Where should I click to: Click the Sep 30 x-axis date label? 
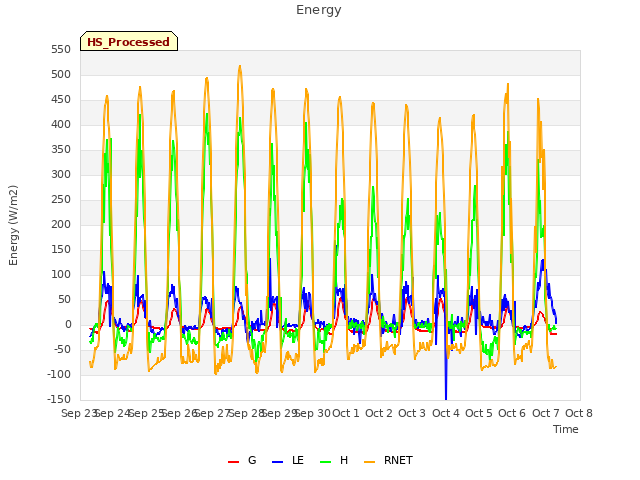313,413
